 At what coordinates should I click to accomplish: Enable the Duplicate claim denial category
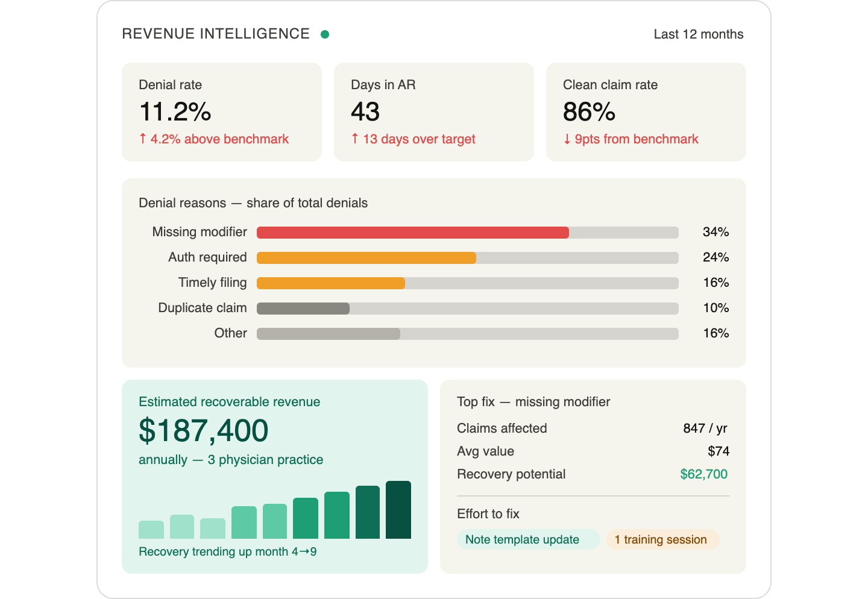pos(303,308)
